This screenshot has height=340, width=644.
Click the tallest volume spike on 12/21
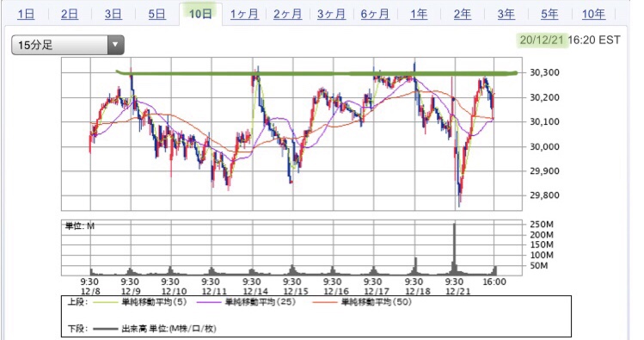coord(454,248)
